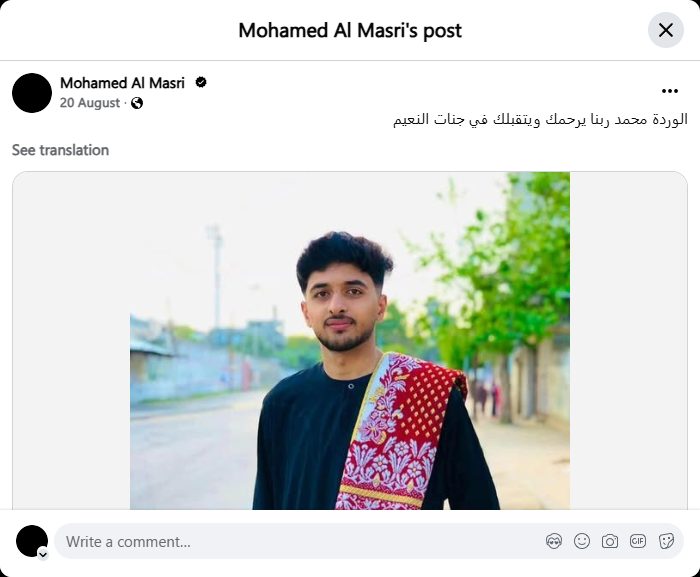700x577 pixels.
Task: Click the Arabic post caption text
Action: pyautogui.click(x=539, y=119)
